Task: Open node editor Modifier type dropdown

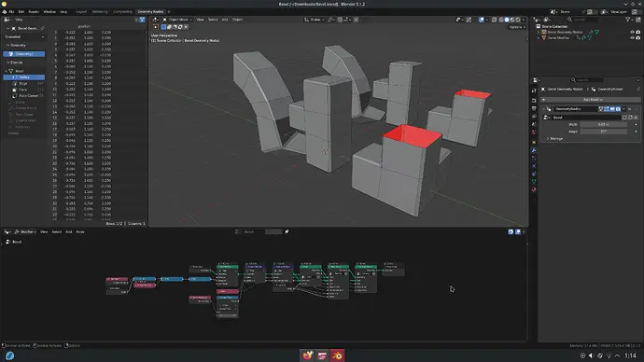Action: pyautogui.click(x=25, y=232)
